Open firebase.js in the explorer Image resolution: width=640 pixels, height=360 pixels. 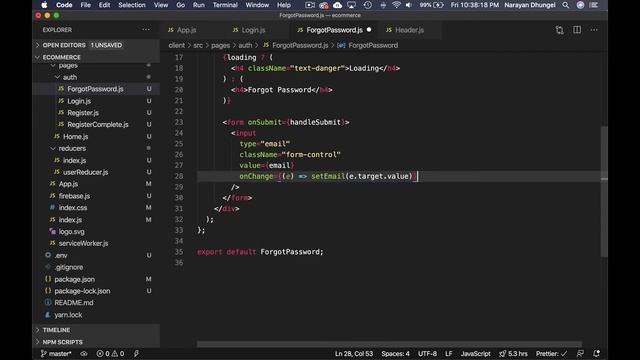point(74,196)
